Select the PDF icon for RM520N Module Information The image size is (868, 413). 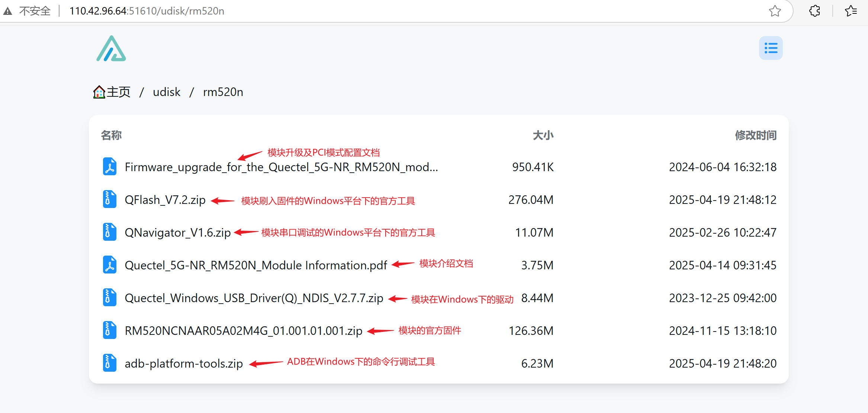[x=109, y=265]
